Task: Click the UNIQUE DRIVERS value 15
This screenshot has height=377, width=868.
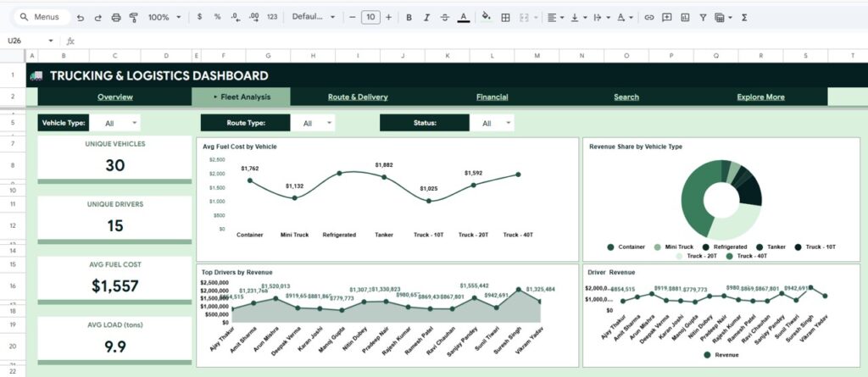Action: pos(115,226)
